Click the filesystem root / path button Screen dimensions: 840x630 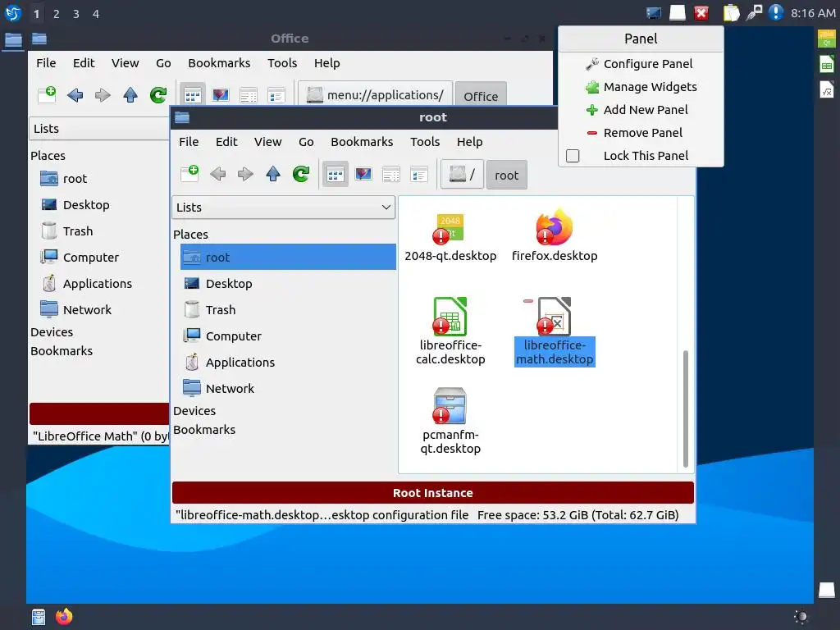[x=462, y=175]
